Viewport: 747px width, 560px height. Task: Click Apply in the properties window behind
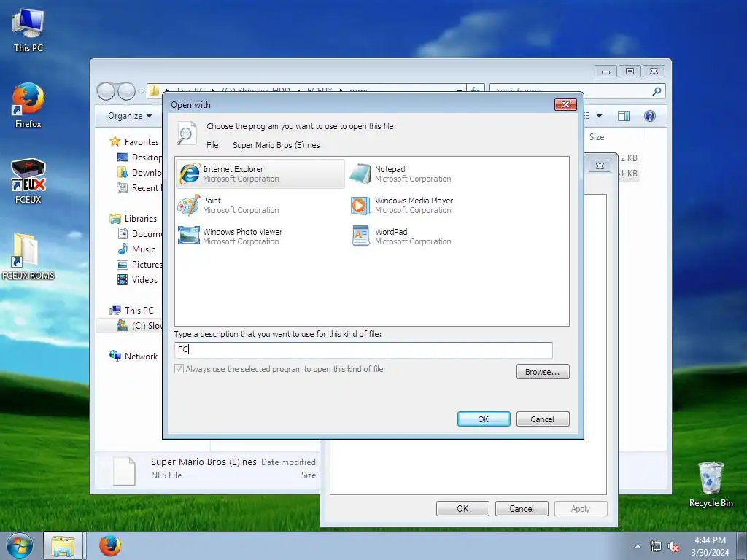click(x=581, y=508)
